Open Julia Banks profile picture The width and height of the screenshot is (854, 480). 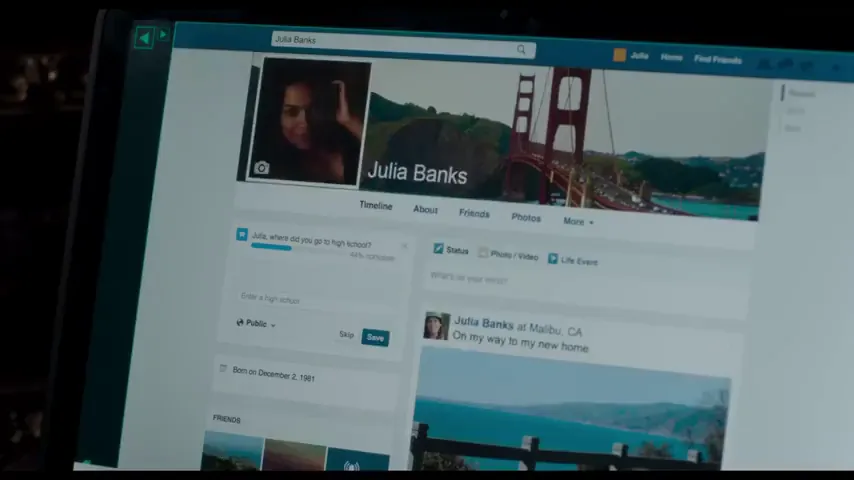point(308,122)
